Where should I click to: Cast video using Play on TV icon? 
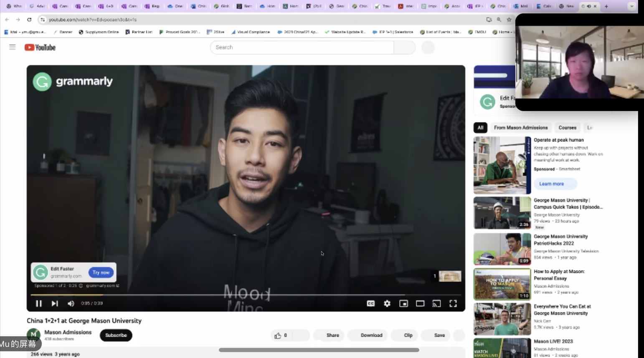(x=436, y=303)
